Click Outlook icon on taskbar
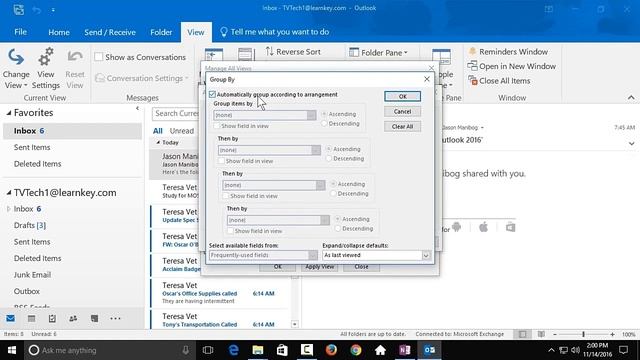This screenshot has width=640, height=360. 429,350
